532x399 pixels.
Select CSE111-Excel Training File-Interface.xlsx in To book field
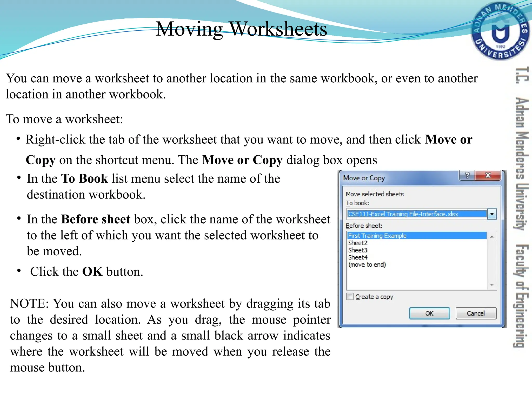tap(417, 214)
